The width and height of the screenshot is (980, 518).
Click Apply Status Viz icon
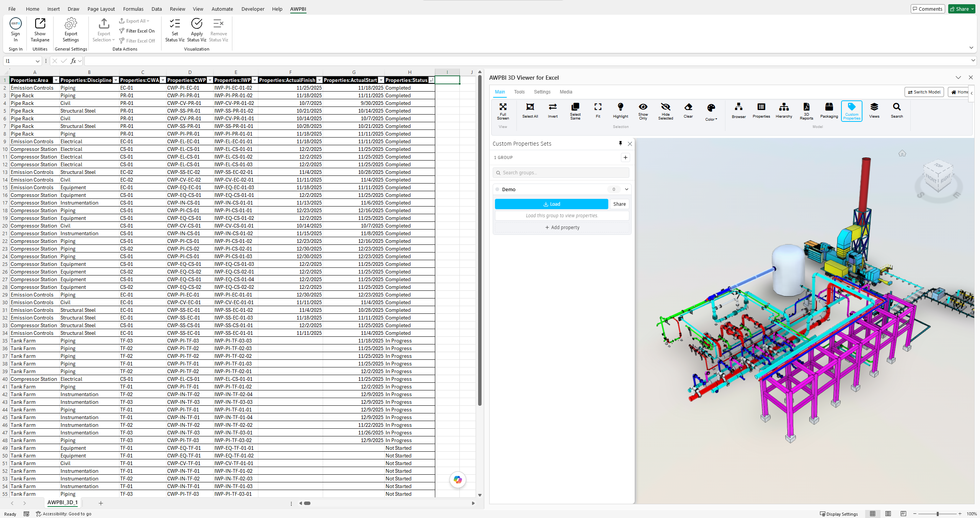[x=197, y=24]
